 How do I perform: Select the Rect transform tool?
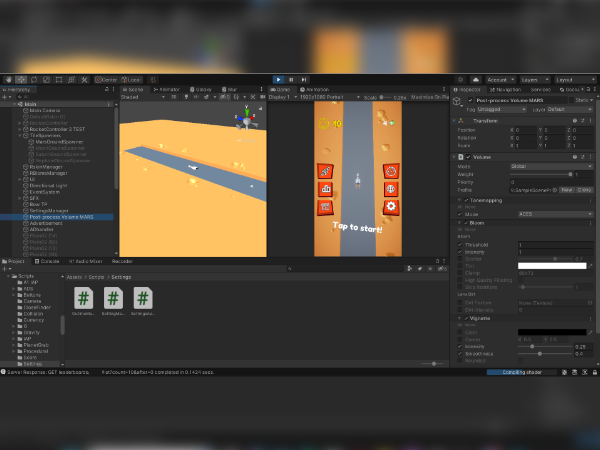[59, 80]
